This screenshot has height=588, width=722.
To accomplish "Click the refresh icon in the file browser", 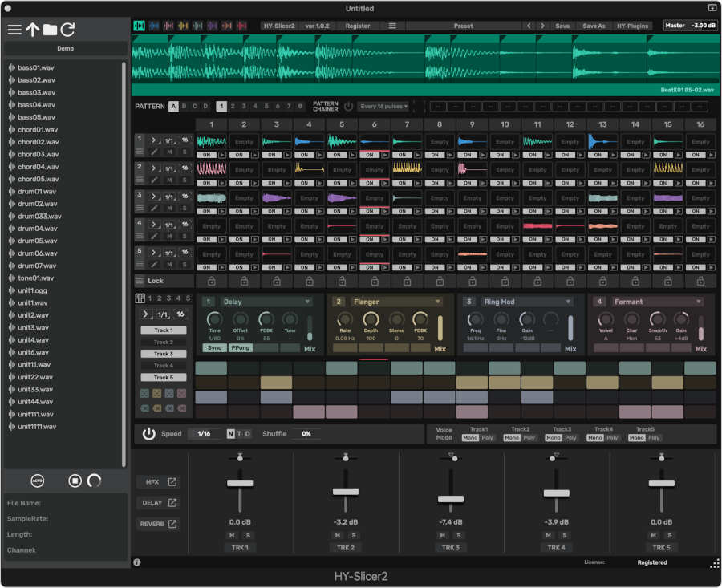I will (67, 30).
